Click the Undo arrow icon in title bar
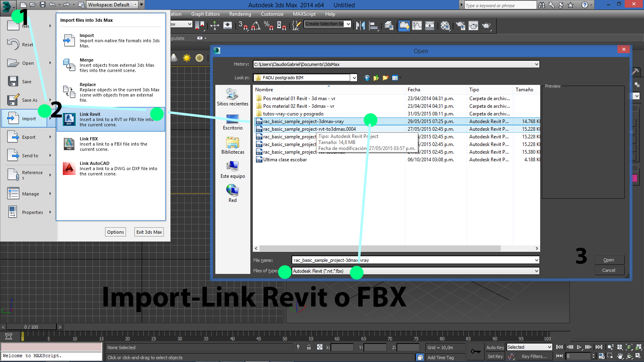 pyautogui.click(x=52, y=5)
